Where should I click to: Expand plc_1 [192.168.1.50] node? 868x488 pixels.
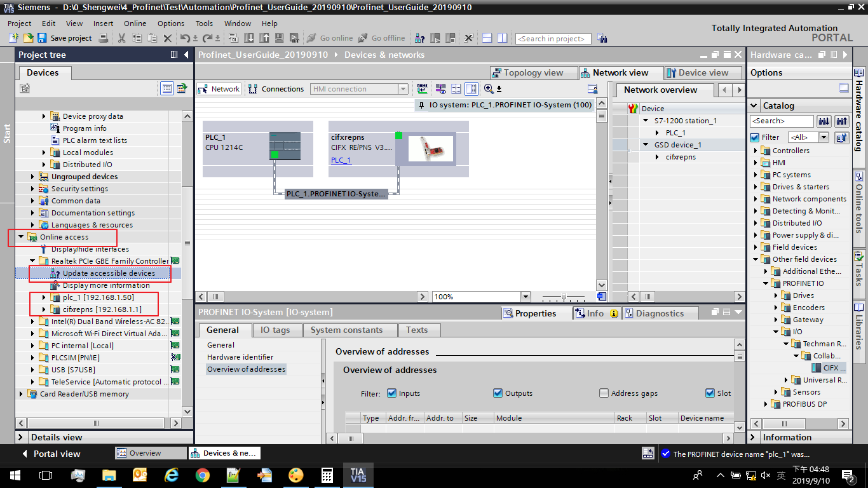pos(44,297)
